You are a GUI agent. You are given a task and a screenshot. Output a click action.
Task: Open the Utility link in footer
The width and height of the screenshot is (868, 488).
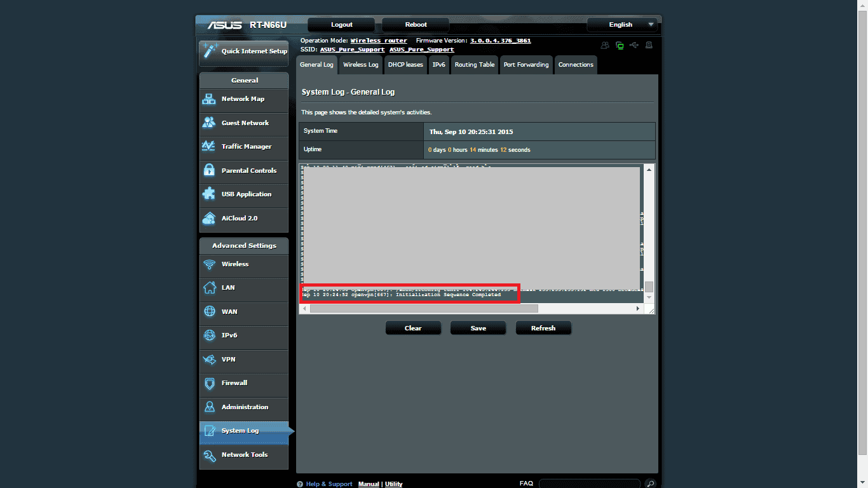394,484
